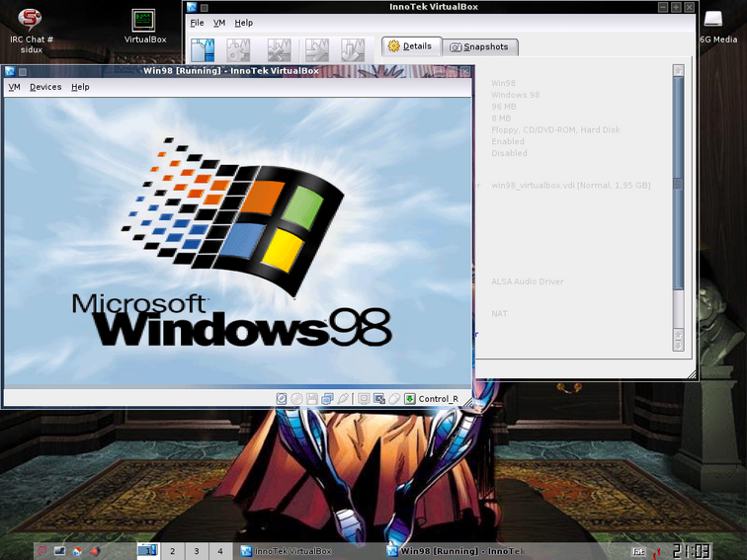Click the Control_R host key label
This screenshot has width=747, height=560.
pos(439,399)
